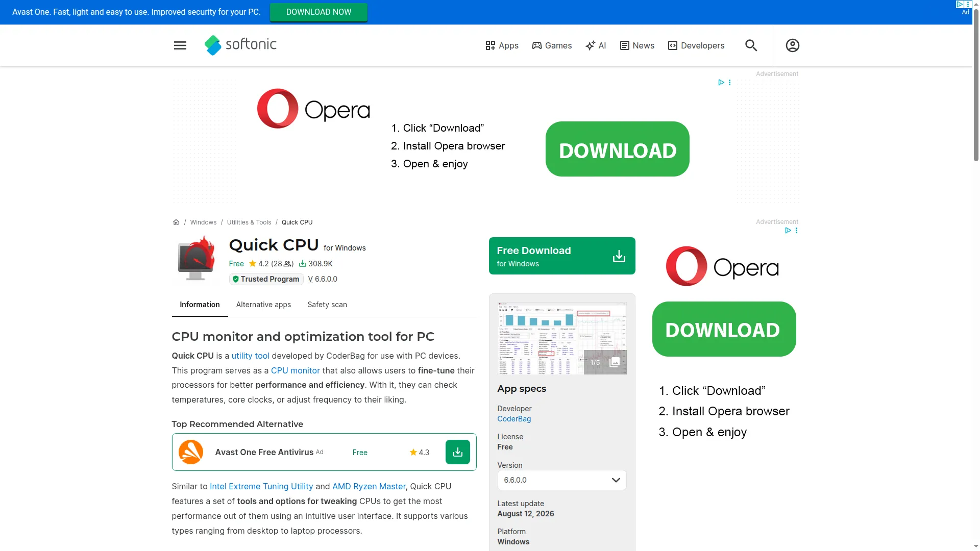Open the user account icon

click(792, 45)
